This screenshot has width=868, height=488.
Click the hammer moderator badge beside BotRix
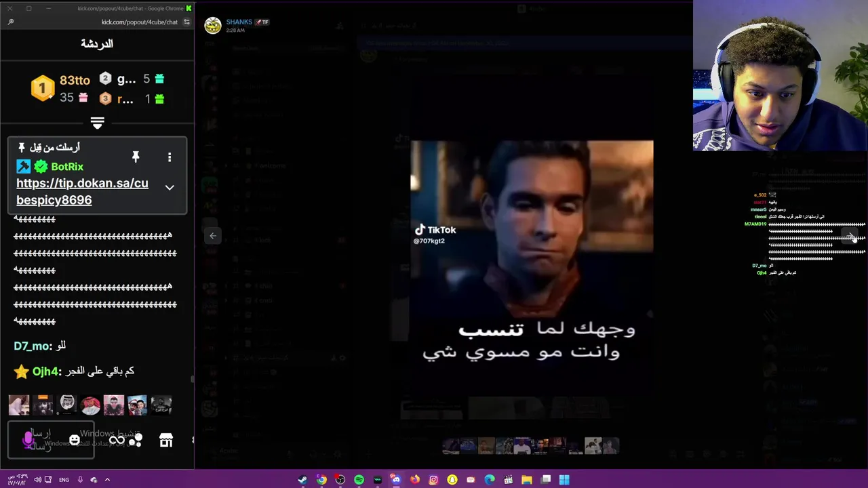[x=24, y=167]
